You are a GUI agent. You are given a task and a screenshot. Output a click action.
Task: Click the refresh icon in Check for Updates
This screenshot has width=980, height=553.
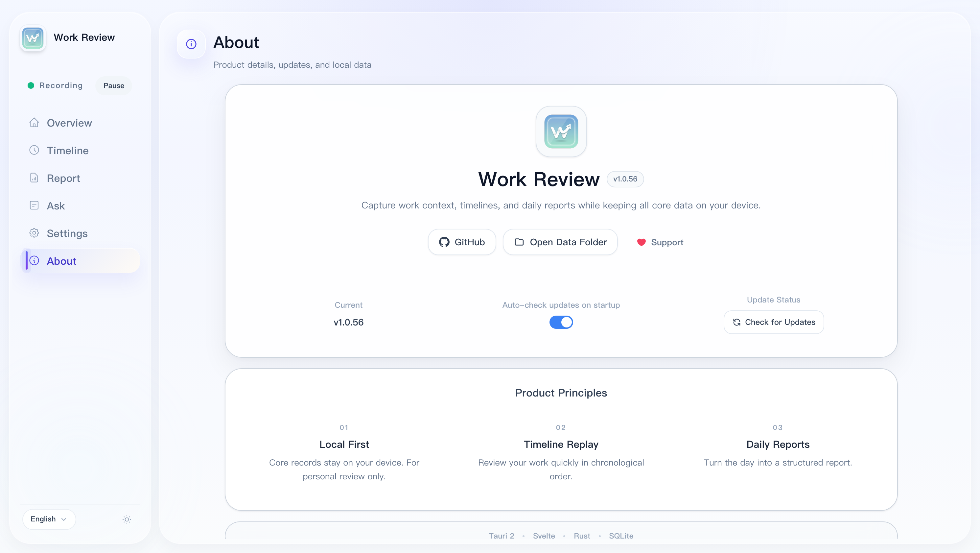click(736, 322)
